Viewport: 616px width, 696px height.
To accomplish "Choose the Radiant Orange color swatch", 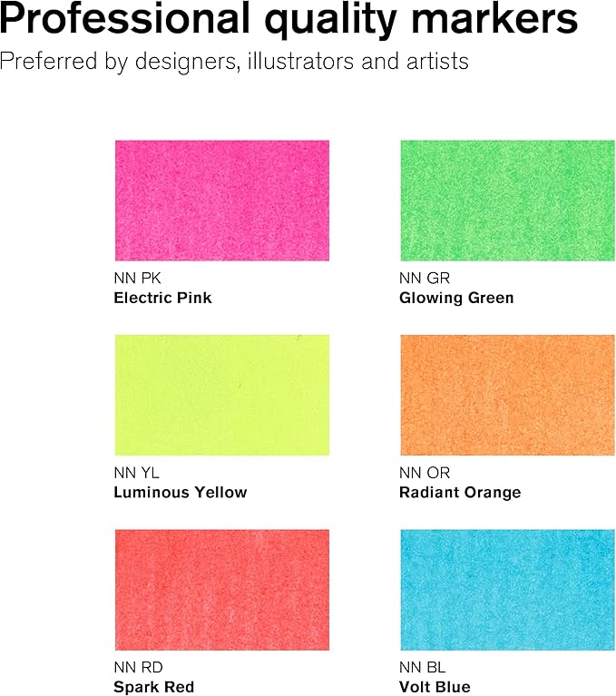I will click(507, 395).
